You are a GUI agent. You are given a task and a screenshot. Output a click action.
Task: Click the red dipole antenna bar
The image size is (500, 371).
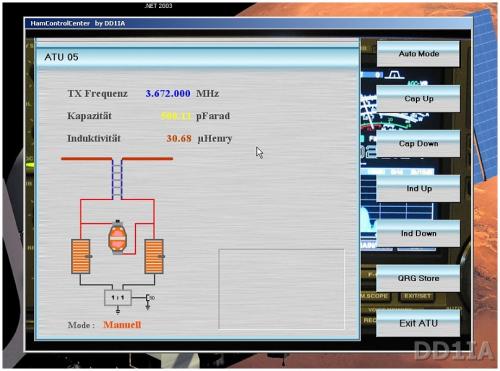click(x=117, y=159)
